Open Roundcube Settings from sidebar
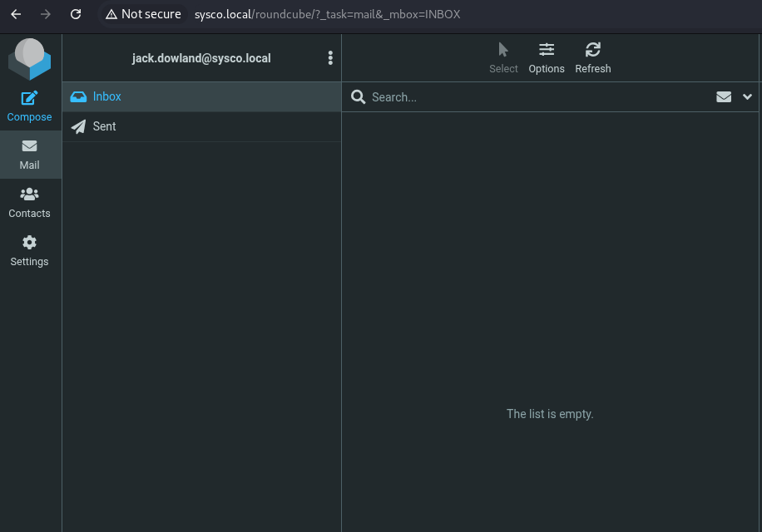Viewport: 762px width, 532px height. [30, 251]
